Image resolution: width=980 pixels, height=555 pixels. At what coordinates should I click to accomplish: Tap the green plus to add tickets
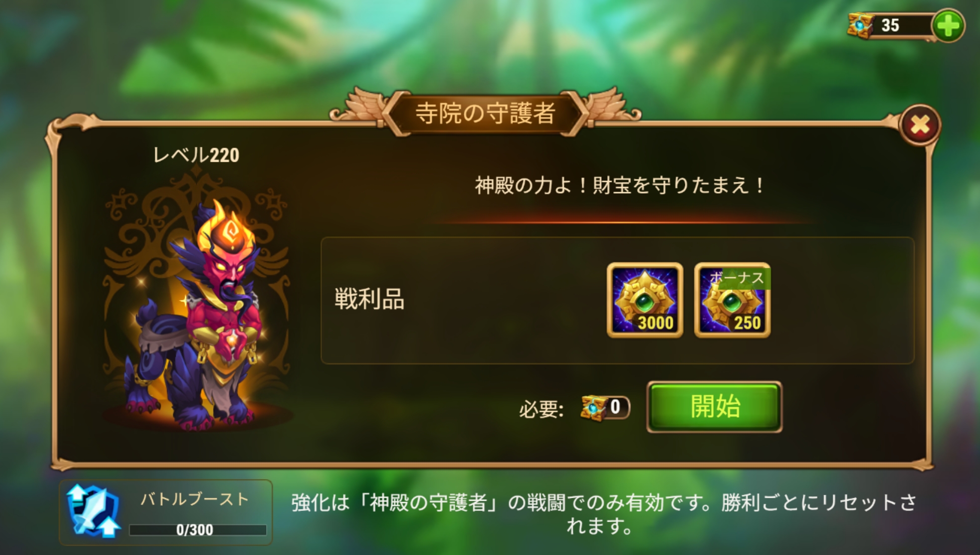[x=948, y=25]
